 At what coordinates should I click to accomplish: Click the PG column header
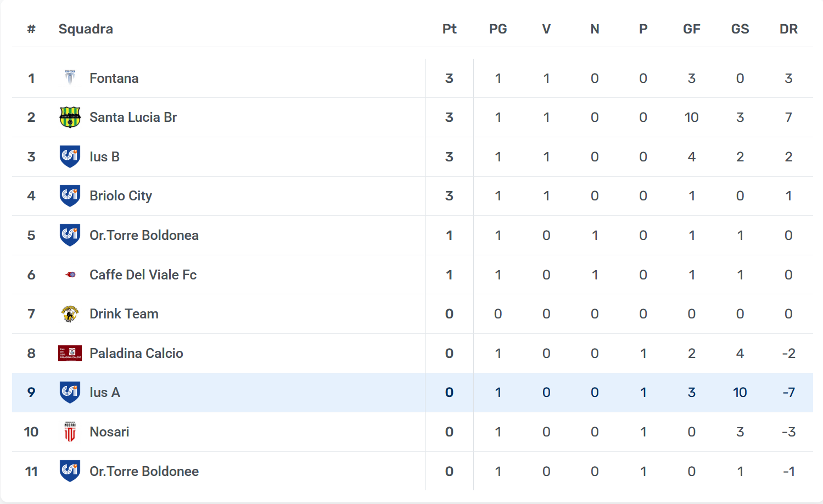click(x=498, y=29)
